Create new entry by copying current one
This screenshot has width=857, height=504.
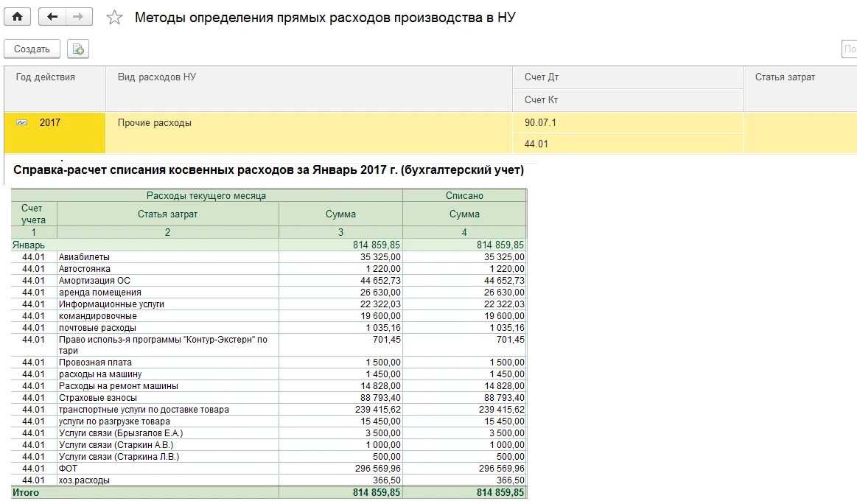pos(78,49)
